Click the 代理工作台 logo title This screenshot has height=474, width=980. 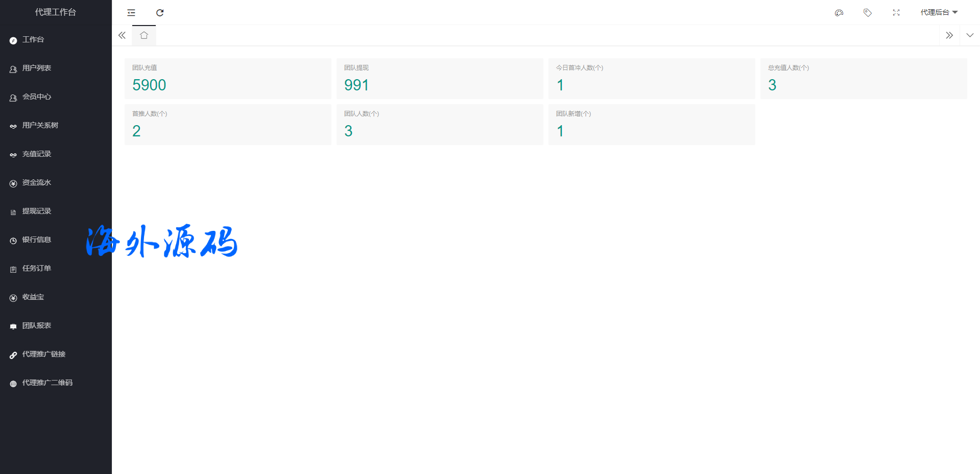tap(56, 12)
